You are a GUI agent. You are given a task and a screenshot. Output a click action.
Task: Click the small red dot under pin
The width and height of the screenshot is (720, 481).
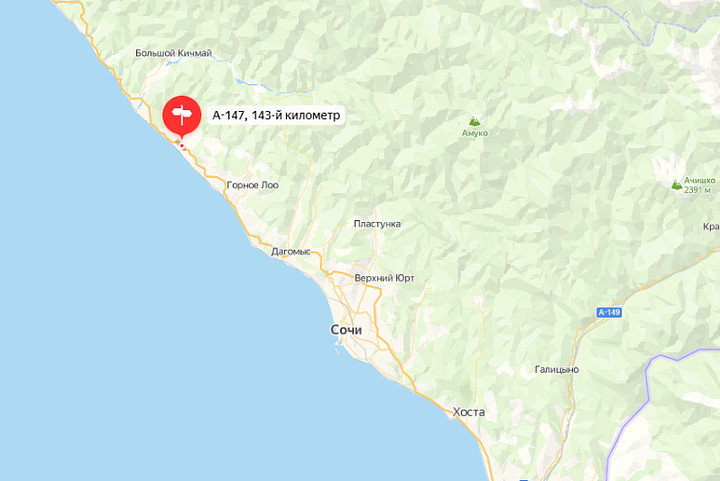[x=182, y=146]
